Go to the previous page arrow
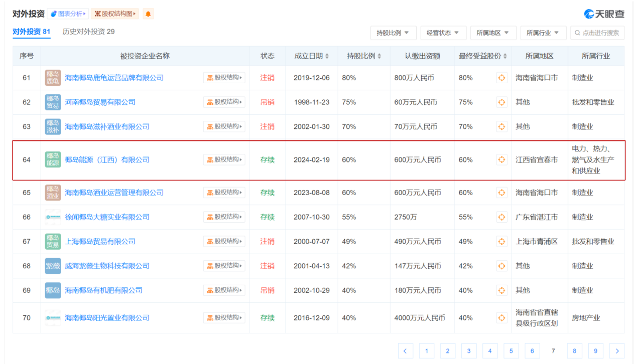This screenshot has width=635, height=364. (x=406, y=351)
